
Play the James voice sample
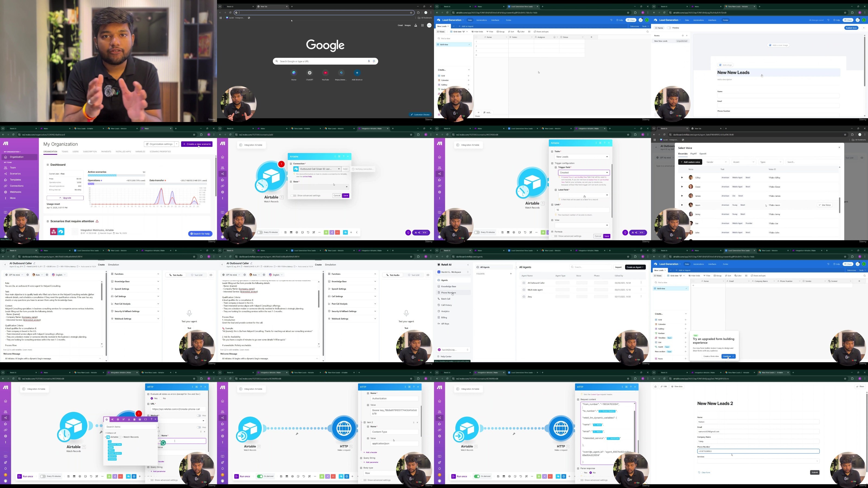pos(682,196)
